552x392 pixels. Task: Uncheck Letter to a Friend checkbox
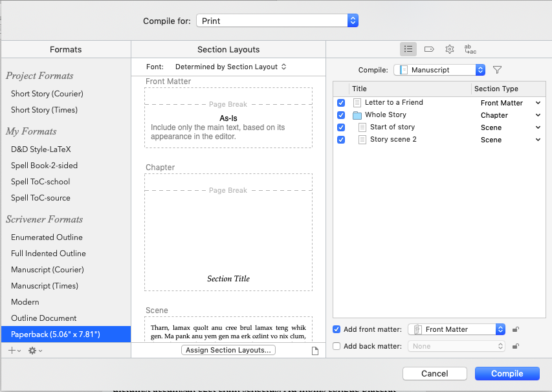[x=341, y=103]
